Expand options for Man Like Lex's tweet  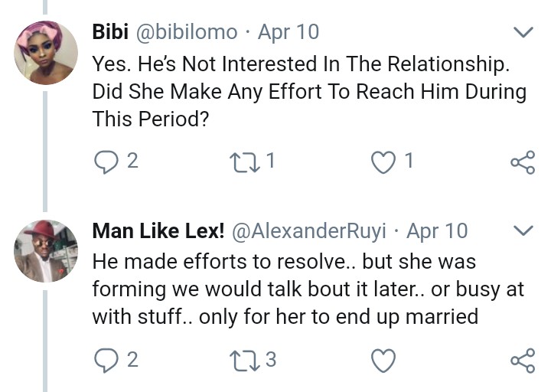(x=523, y=230)
